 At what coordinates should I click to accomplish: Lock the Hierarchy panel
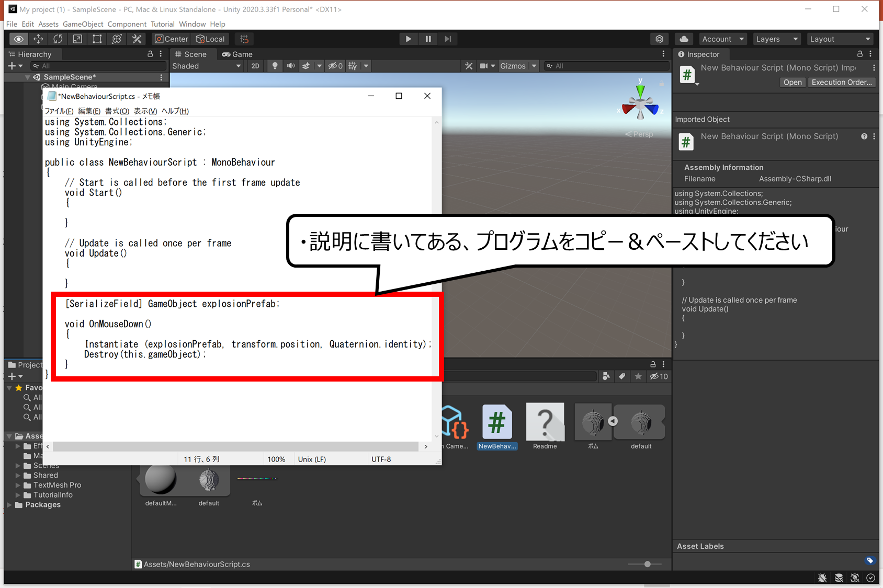(150, 54)
